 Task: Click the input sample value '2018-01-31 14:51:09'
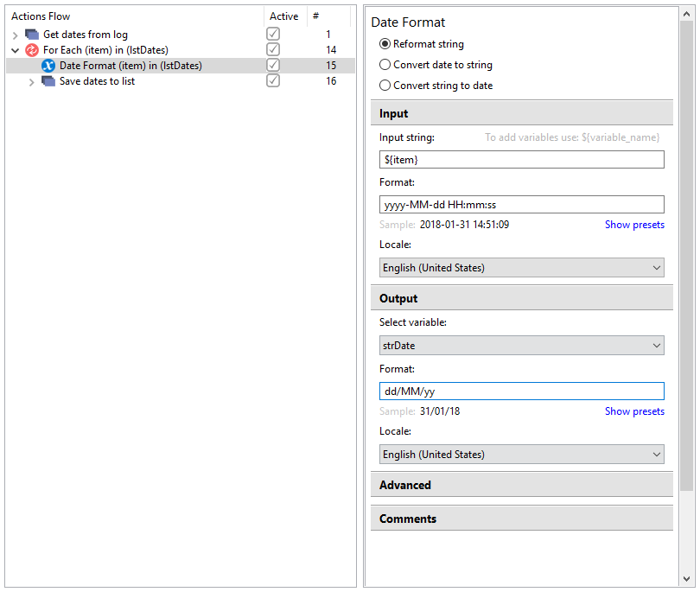click(464, 225)
